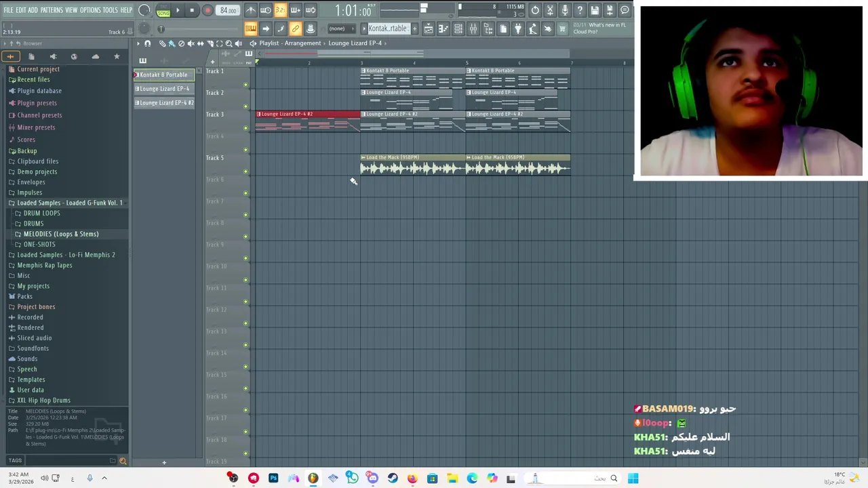Select the Playback speaker tool in playlist
Image resolution: width=868 pixels, height=488 pixels.
coord(238,43)
